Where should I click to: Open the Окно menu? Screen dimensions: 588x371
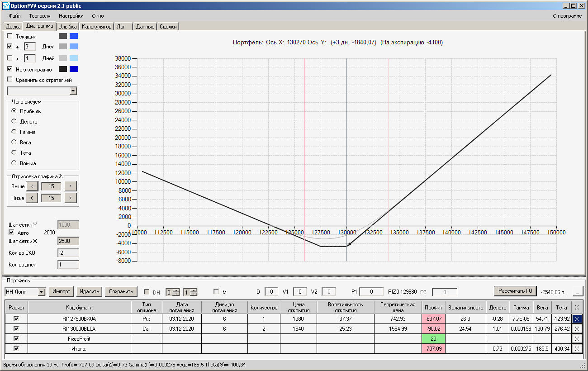[x=98, y=16]
